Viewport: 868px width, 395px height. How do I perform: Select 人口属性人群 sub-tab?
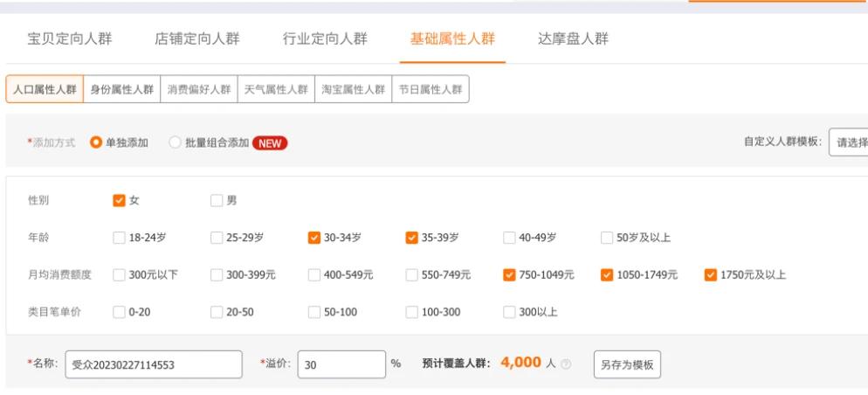(45, 89)
